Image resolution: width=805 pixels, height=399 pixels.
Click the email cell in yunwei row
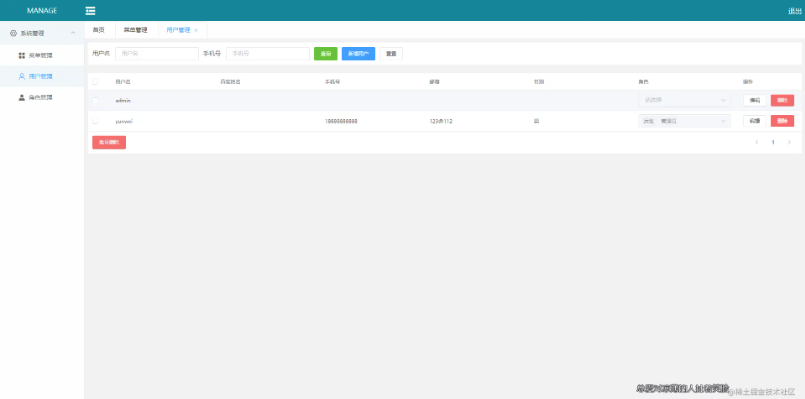click(x=441, y=121)
